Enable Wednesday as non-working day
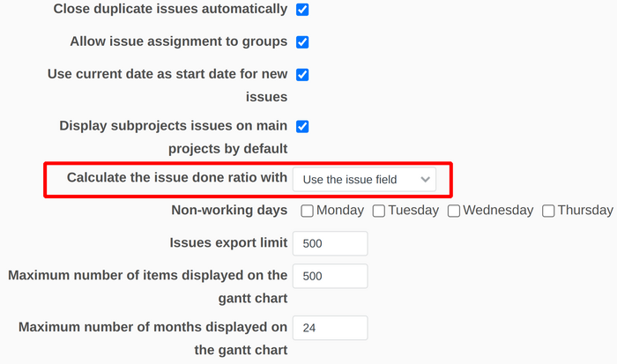Image resolution: width=617 pixels, height=364 pixels. pyautogui.click(x=453, y=211)
